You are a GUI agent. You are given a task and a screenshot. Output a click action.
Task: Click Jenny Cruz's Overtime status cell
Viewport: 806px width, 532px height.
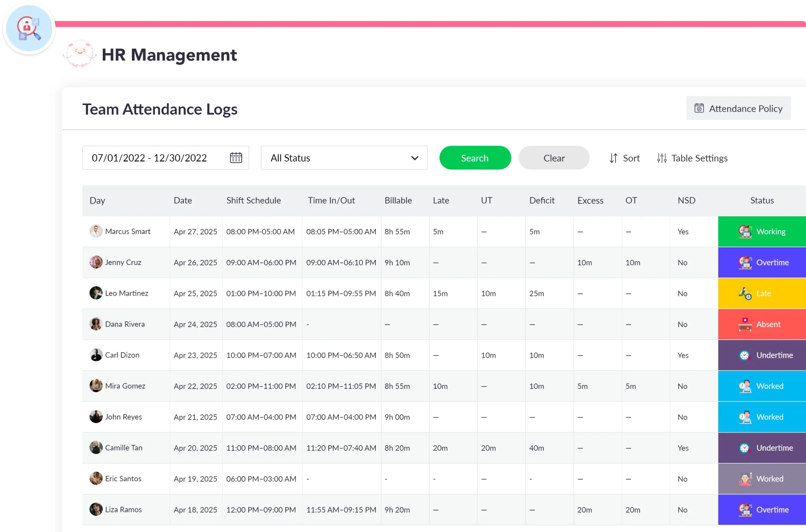[x=762, y=262]
